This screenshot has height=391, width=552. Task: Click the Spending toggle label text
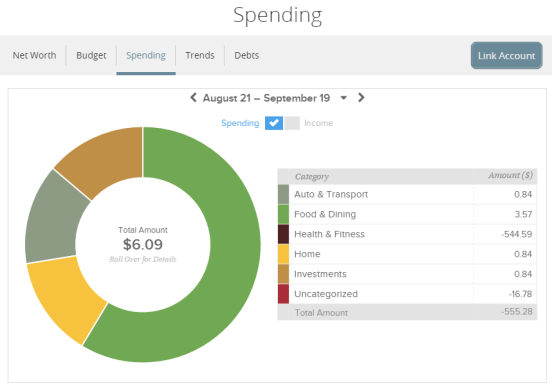click(x=240, y=123)
